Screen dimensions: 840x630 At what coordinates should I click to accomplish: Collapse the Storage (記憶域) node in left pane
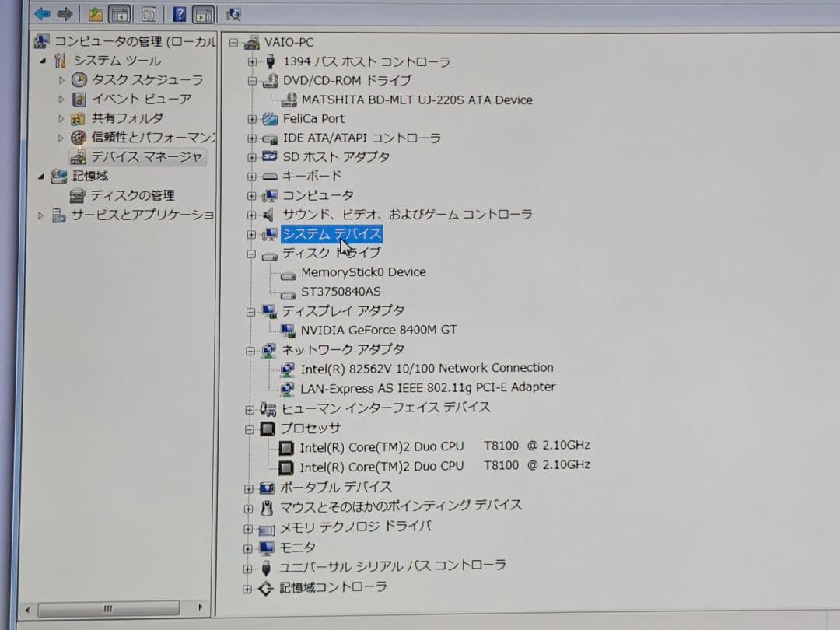click(41, 177)
